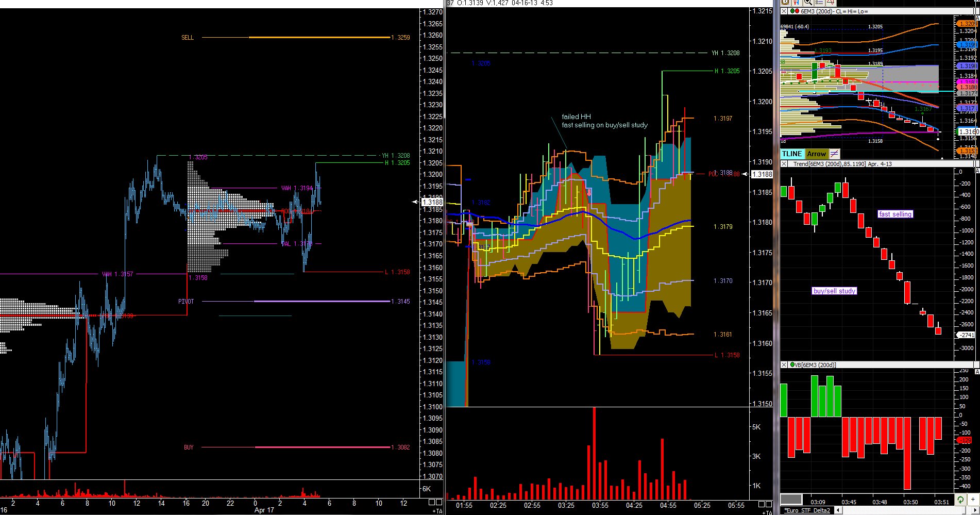Click the candlestick chart type toolbar icon

(x=796, y=3)
